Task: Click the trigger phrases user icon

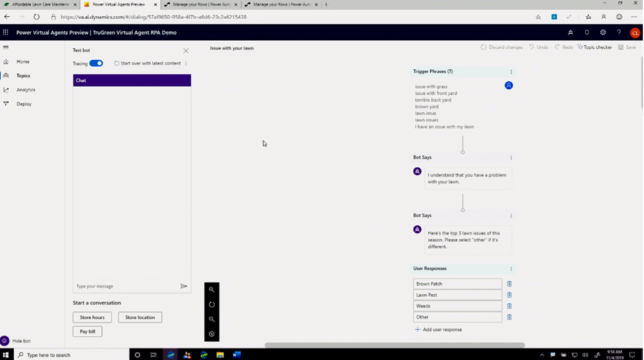Action: (x=509, y=85)
